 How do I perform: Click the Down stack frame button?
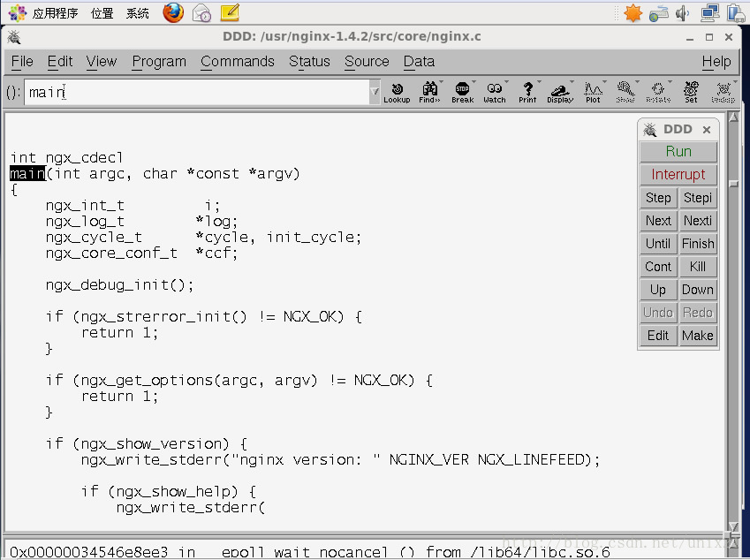(x=698, y=290)
